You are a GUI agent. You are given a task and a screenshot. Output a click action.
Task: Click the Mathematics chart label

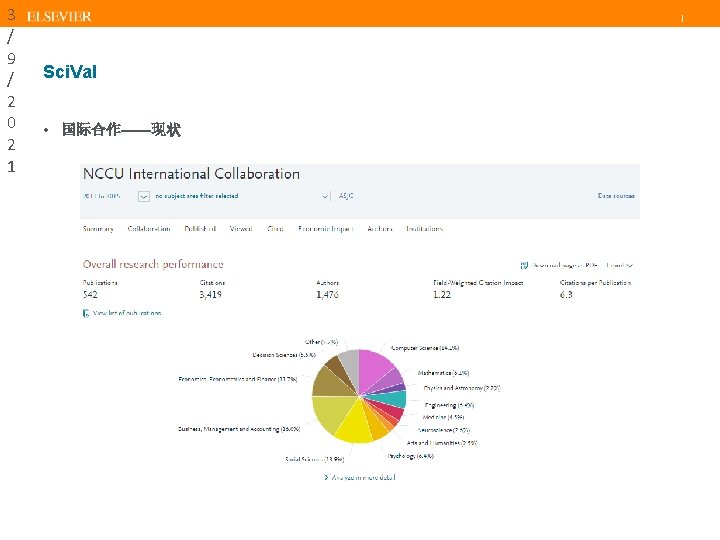pyautogui.click(x=443, y=373)
